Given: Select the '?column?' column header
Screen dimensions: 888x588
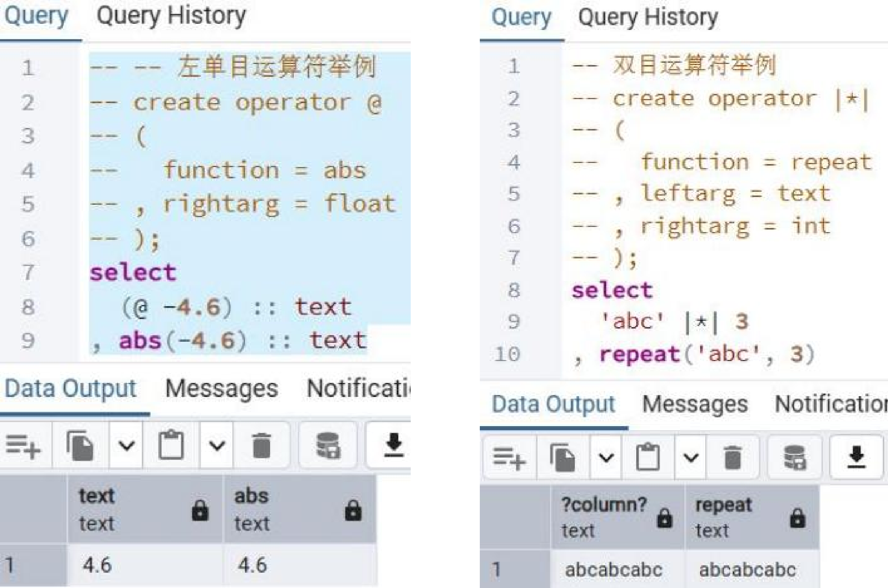Looking at the screenshot, I should (618, 517).
